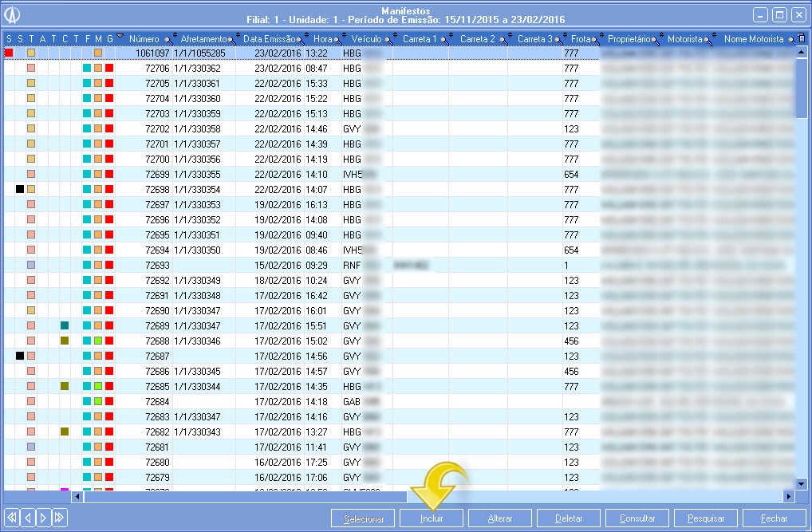Click search icon on Número column header

[x=168, y=39]
